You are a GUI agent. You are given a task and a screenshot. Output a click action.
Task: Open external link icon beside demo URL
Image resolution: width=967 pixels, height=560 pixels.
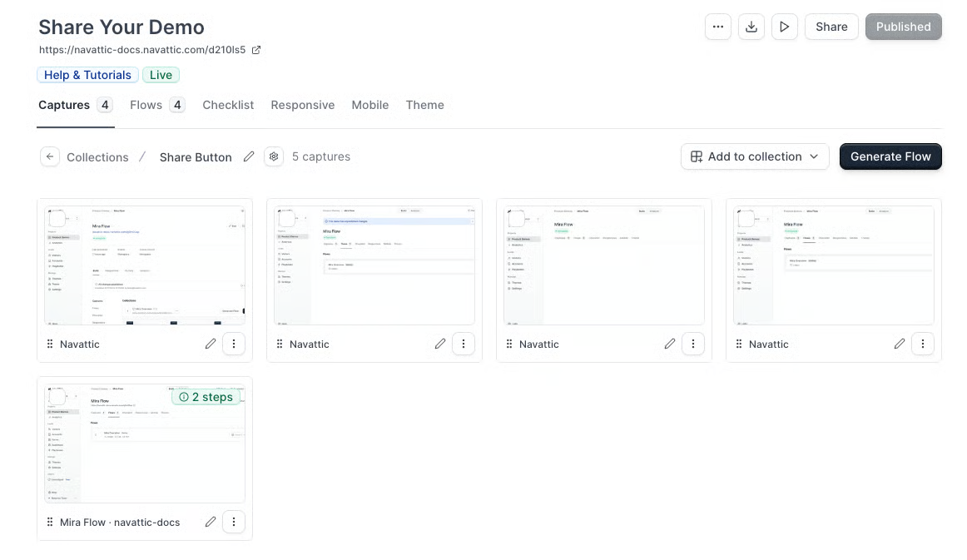pyautogui.click(x=256, y=50)
